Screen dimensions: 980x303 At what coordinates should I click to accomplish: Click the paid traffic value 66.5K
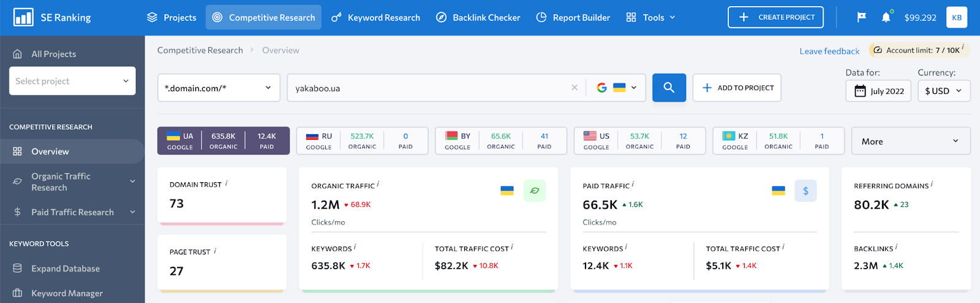tap(600, 205)
